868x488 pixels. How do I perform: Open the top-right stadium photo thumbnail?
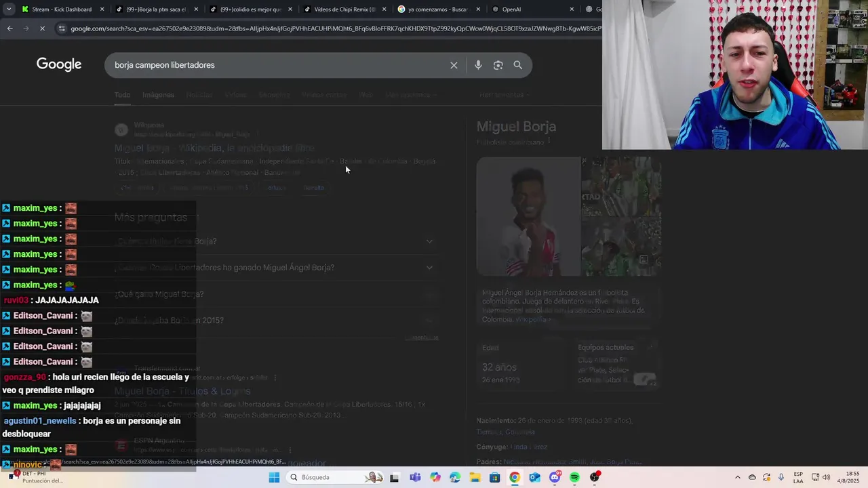pos(621,187)
